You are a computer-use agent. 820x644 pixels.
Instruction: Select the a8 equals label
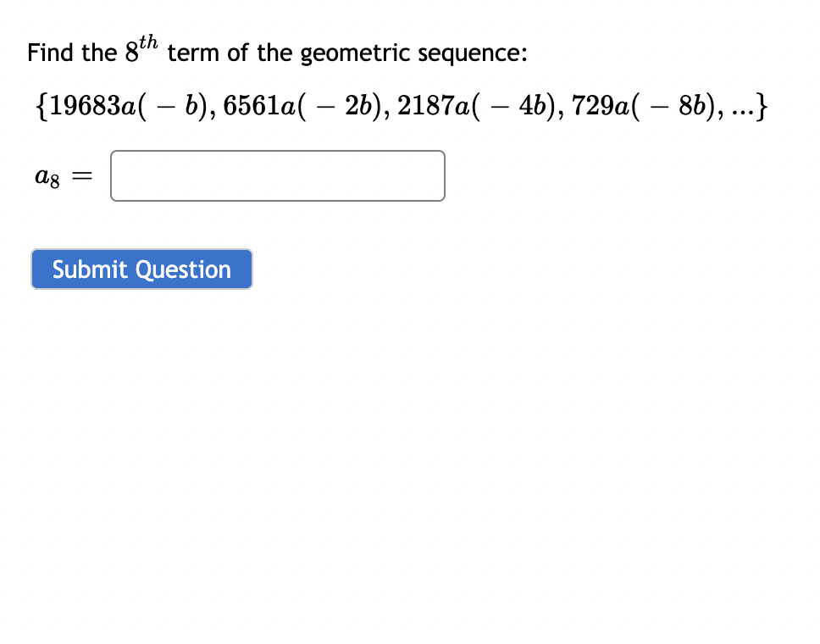pyautogui.click(x=47, y=175)
